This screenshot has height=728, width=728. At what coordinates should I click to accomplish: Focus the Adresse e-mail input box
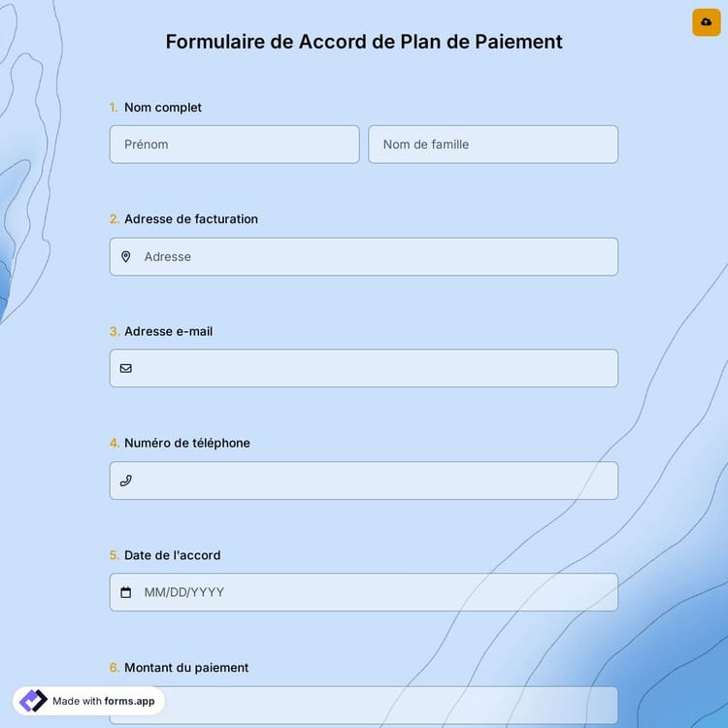[x=374, y=369]
